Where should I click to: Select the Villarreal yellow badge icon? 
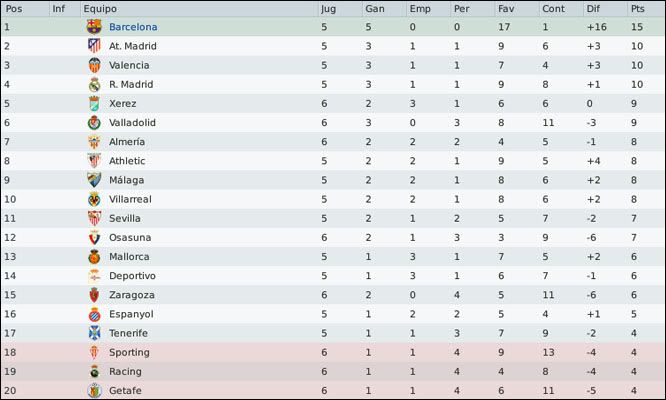pos(94,199)
